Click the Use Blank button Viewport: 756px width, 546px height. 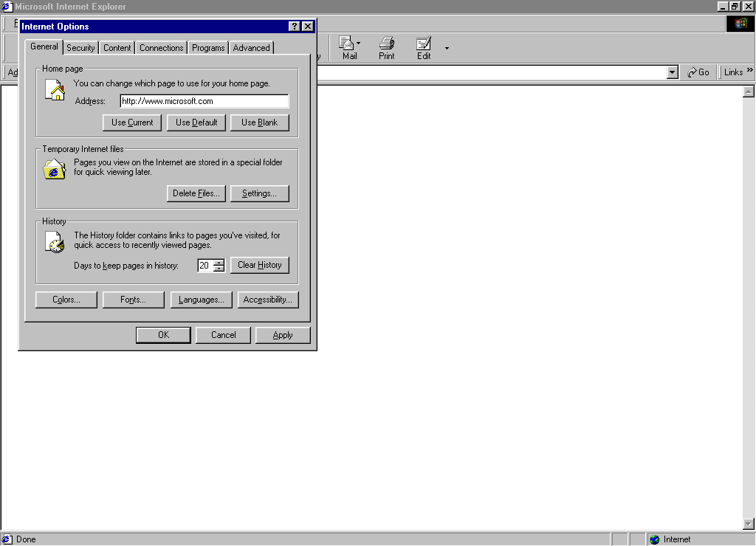pos(260,122)
